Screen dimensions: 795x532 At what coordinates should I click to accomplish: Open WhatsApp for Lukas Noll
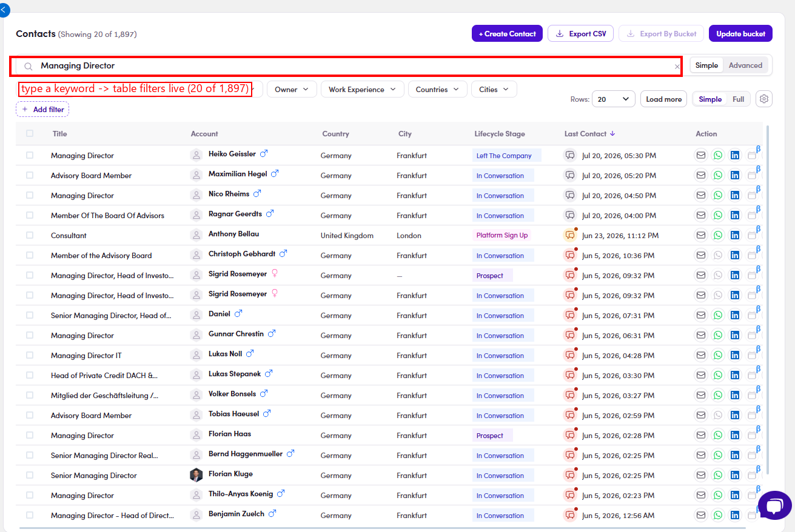pyautogui.click(x=718, y=355)
